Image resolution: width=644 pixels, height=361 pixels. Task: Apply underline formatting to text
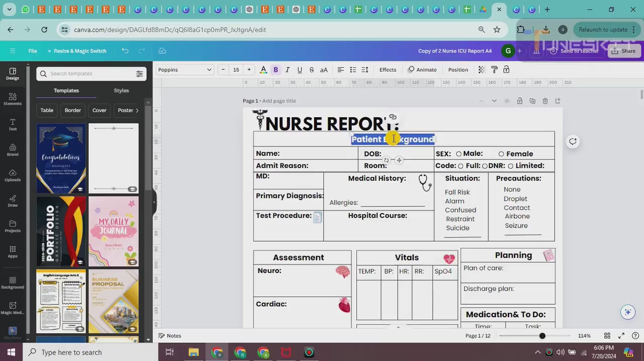click(x=300, y=70)
